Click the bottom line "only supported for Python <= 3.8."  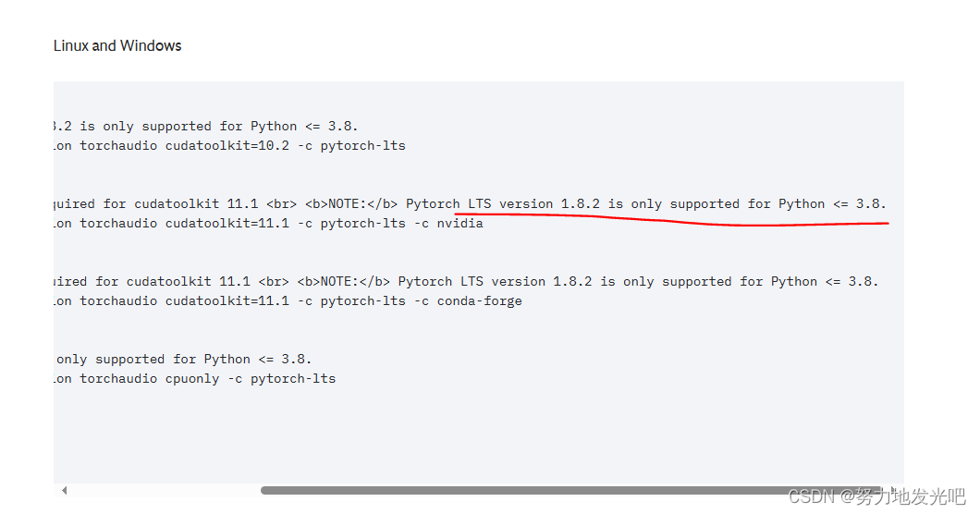[184, 359]
